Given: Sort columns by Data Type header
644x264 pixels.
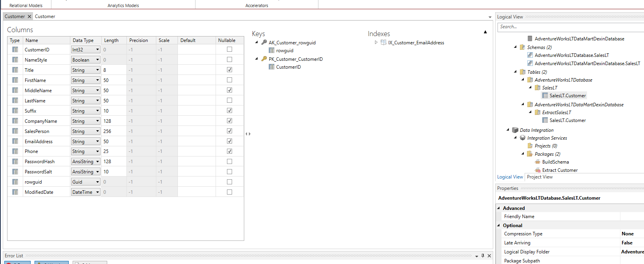Looking at the screenshot, I should (x=86, y=40).
